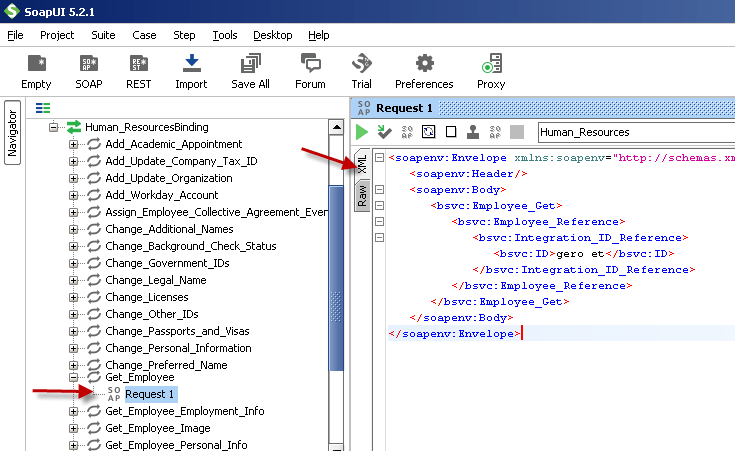Select Change_Personal_Information operation
Image resolution: width=735 pixels, height=451 pixels.
point(178,348)
